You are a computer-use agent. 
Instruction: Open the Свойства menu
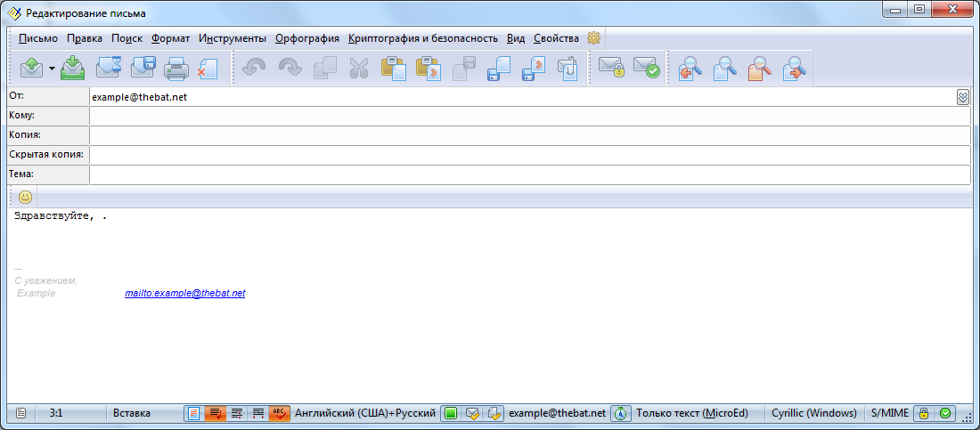point(556,39)
